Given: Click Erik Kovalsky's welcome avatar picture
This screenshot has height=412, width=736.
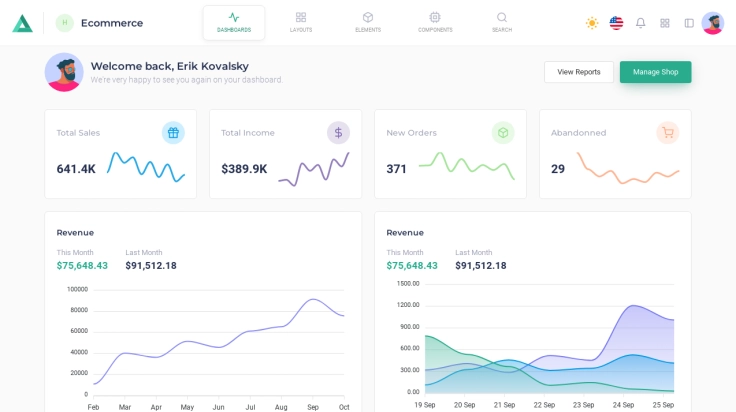Looking at the screenshot, I should click(64, 72).
